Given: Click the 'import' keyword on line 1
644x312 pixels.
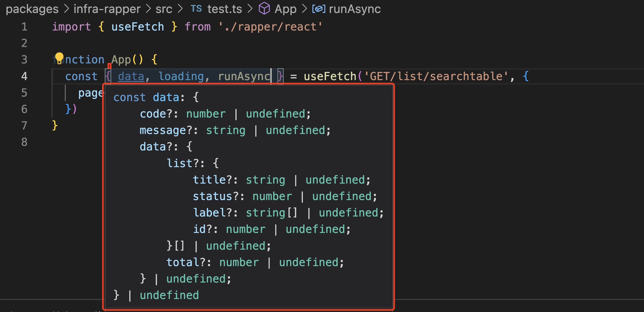Looking at the screenshot, I should click(x=71, y=27).
